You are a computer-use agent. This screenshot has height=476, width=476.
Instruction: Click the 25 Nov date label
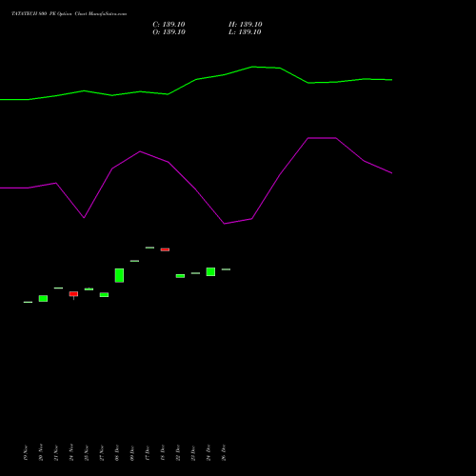click(x=87, y=452)
